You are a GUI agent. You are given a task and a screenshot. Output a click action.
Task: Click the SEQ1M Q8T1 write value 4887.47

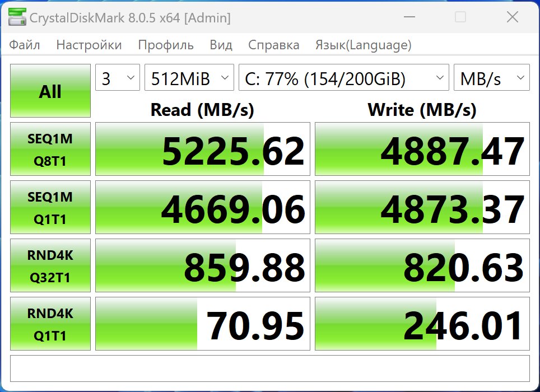point(422,149)
